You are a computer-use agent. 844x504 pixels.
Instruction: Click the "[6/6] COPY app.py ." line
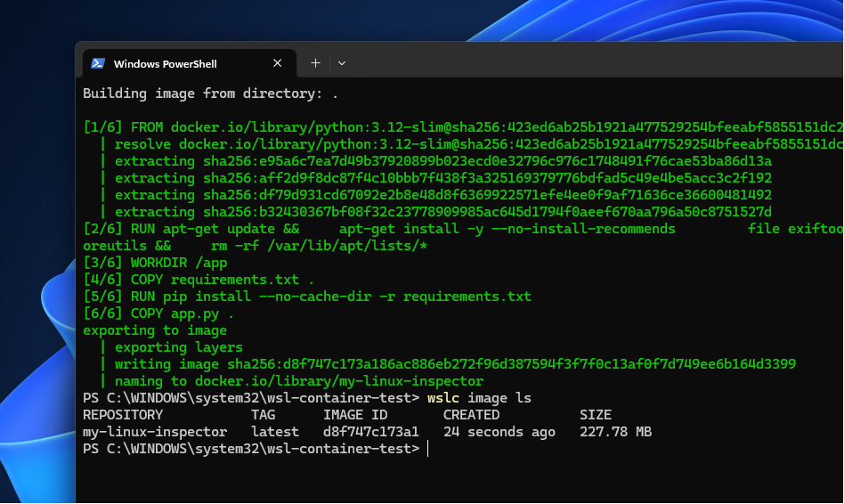tap(158, 313)
